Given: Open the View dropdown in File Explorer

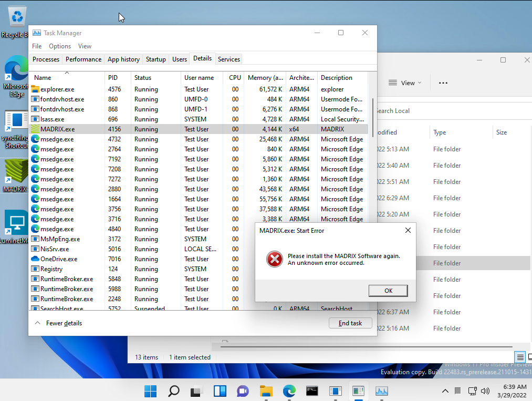Looking at the screenshot, I should point(405,83).
